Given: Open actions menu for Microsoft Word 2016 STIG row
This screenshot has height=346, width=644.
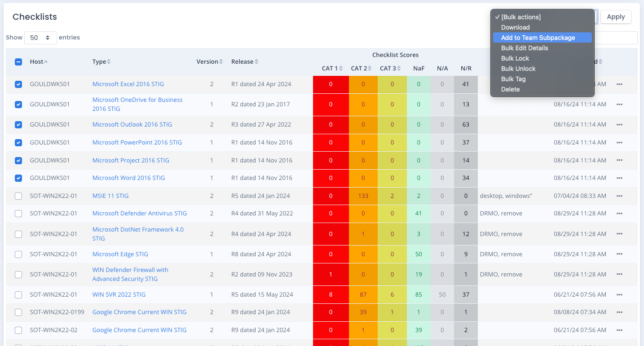Looking at the screenshot, I should (620, 178).
